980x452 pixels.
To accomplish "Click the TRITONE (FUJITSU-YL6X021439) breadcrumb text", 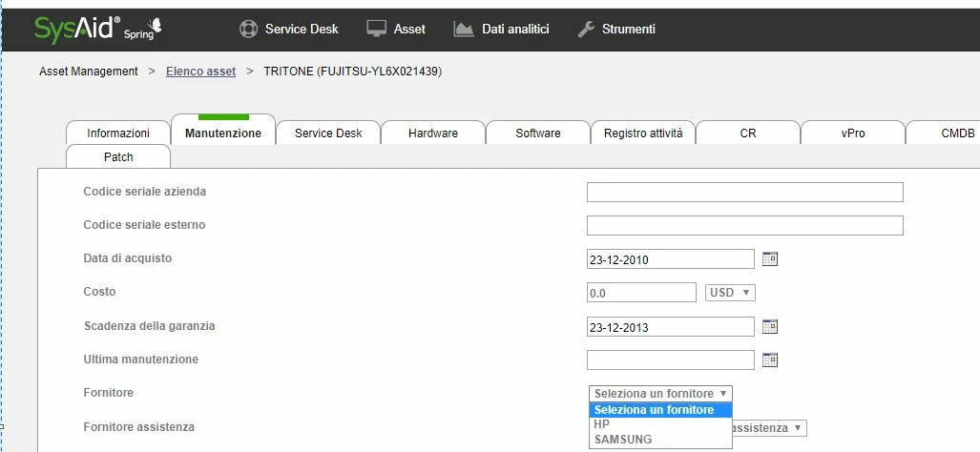I will click(352, 72).
